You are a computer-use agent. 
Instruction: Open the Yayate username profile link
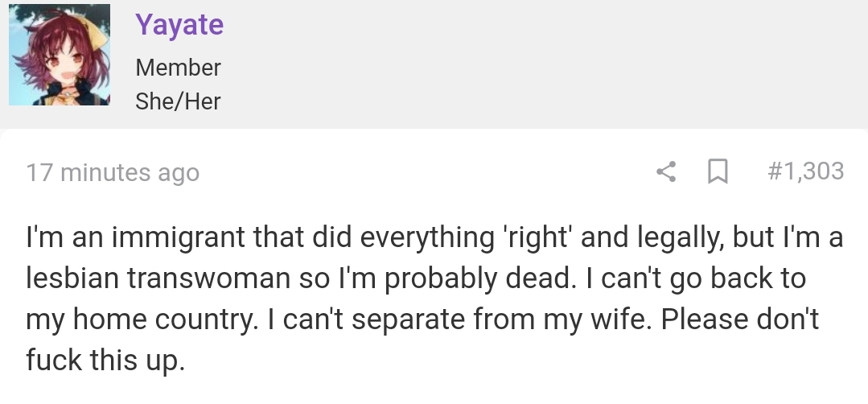pos(179,25)
